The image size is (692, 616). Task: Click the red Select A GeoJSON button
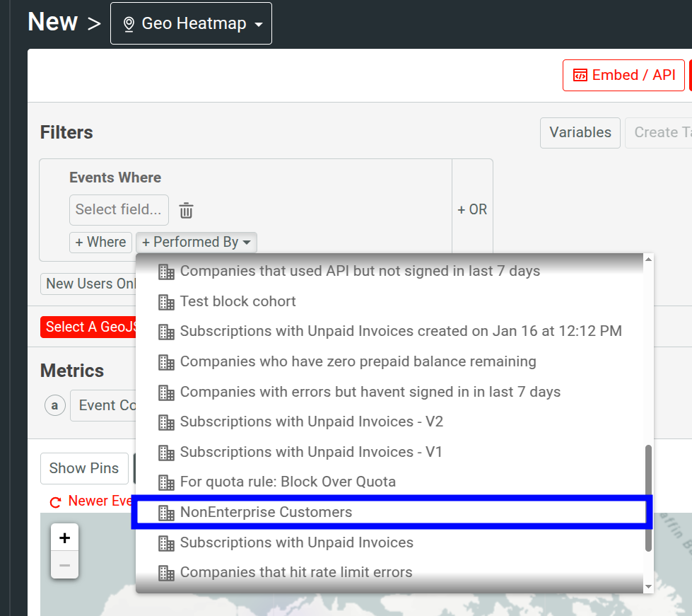pyautogui.click(x=85, y=327)
